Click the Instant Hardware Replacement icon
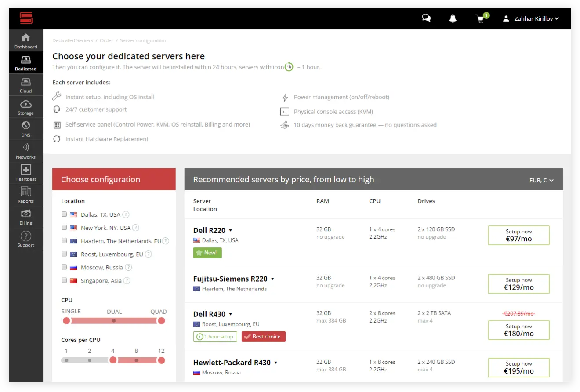The image size is (580, 392). [x=57, y=139]
